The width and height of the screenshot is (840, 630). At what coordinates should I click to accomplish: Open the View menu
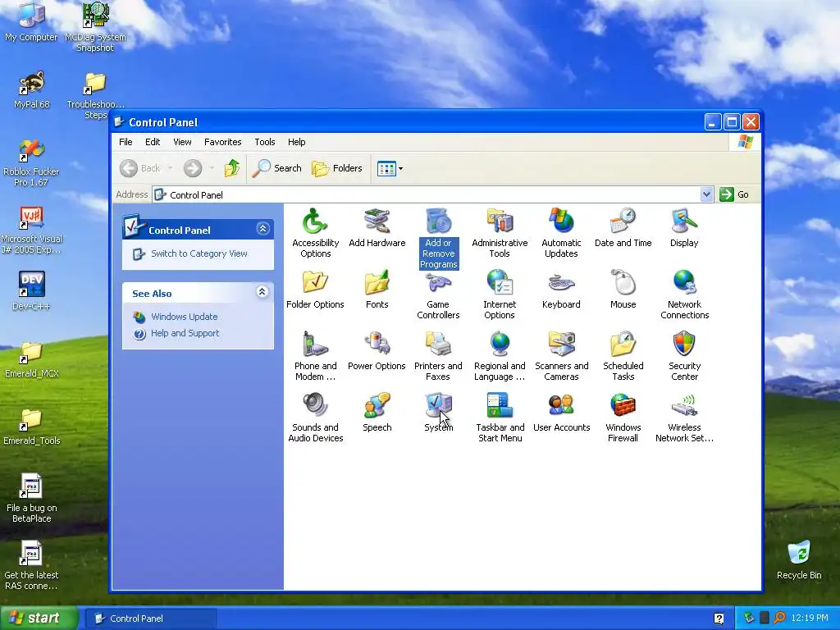click(182, 142)
